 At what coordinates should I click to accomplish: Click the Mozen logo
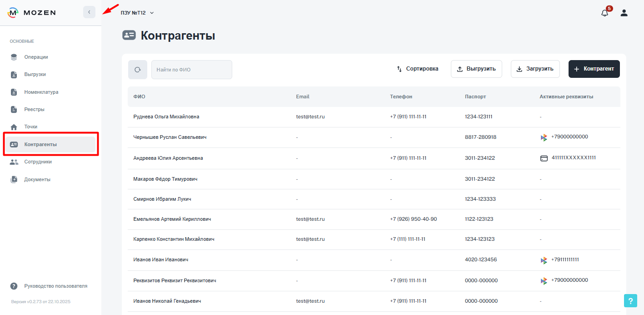coord(32,13)
